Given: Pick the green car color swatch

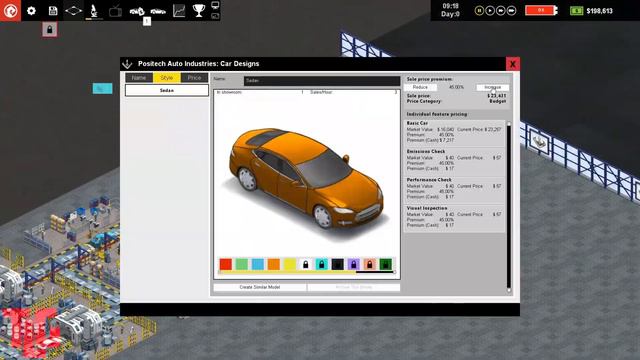Looking at the screenshot, I should pyautogui.click(x=242, y=264).
